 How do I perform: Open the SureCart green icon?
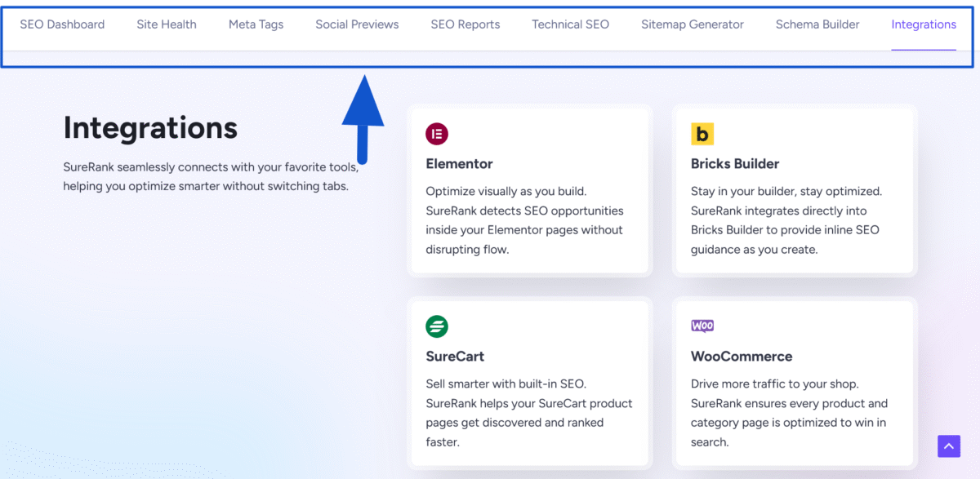(437, 326)
